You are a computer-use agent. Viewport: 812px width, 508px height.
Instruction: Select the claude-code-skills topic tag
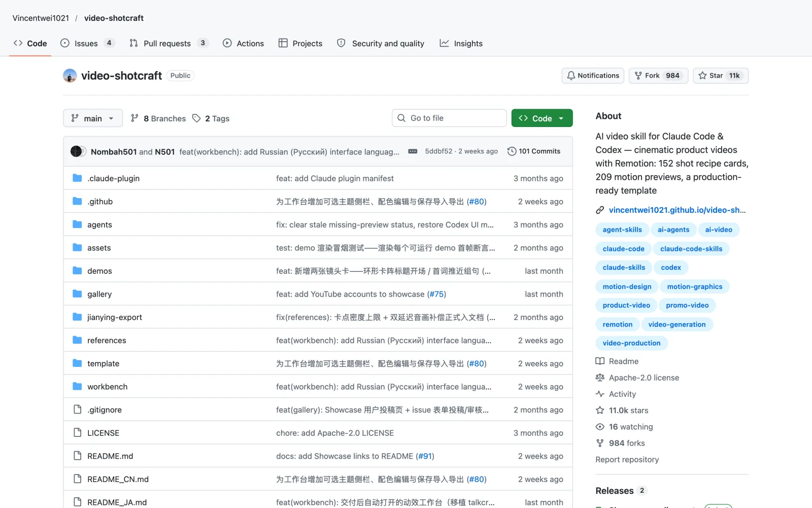(691, 248)
